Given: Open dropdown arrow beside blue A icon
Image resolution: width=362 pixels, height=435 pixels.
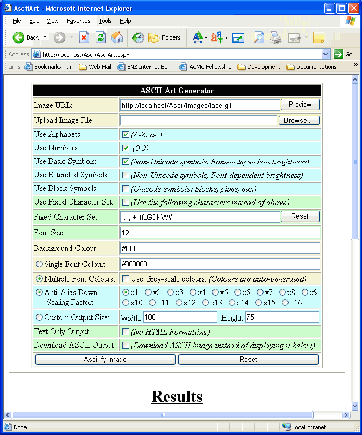Looking at the screenshot, I should 207,38.
